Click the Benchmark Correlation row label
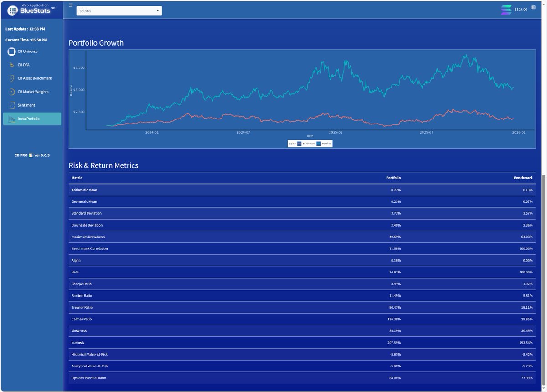The height and width of the screenshot is (392, 547). tap(90, 248)
